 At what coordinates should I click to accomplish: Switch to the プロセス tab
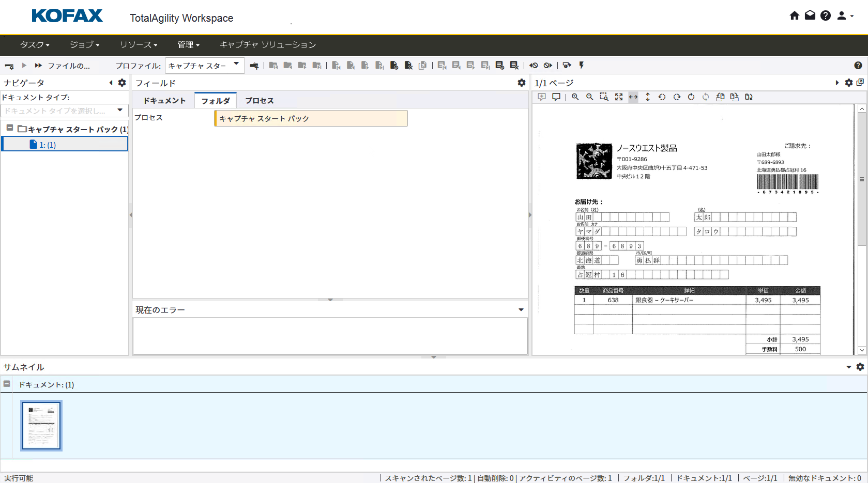(x=259, y=101)
